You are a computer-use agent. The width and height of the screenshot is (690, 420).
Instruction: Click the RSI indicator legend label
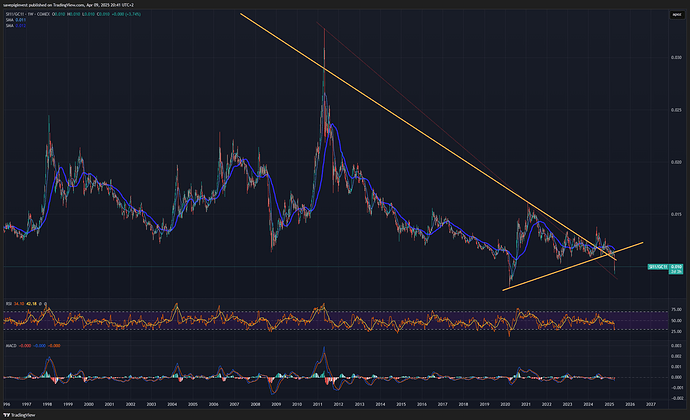click(8, 304)
